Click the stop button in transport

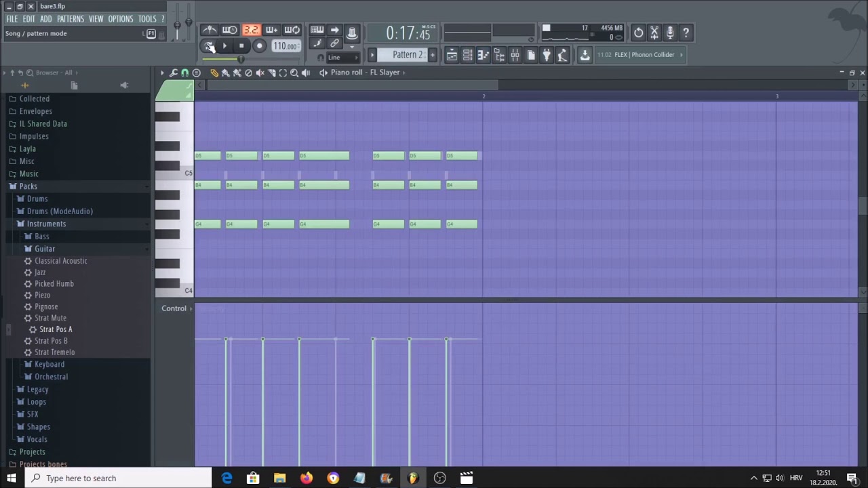point(241,46)
